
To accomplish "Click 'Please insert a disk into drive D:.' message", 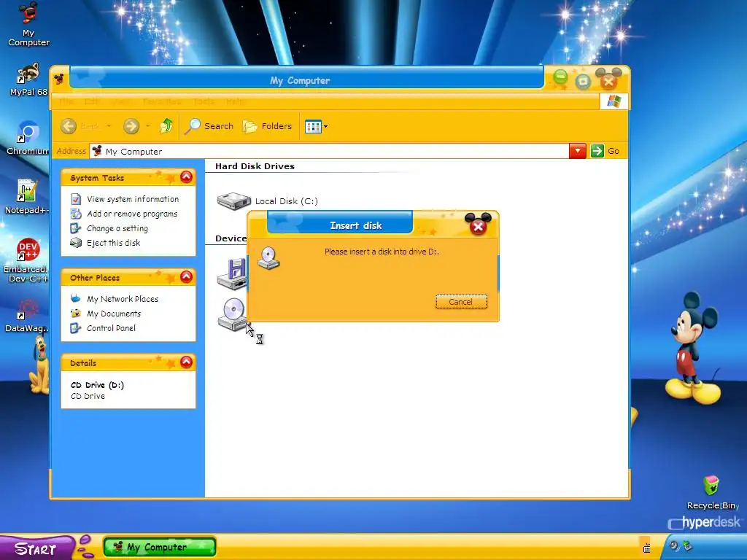I will [382, 252].
